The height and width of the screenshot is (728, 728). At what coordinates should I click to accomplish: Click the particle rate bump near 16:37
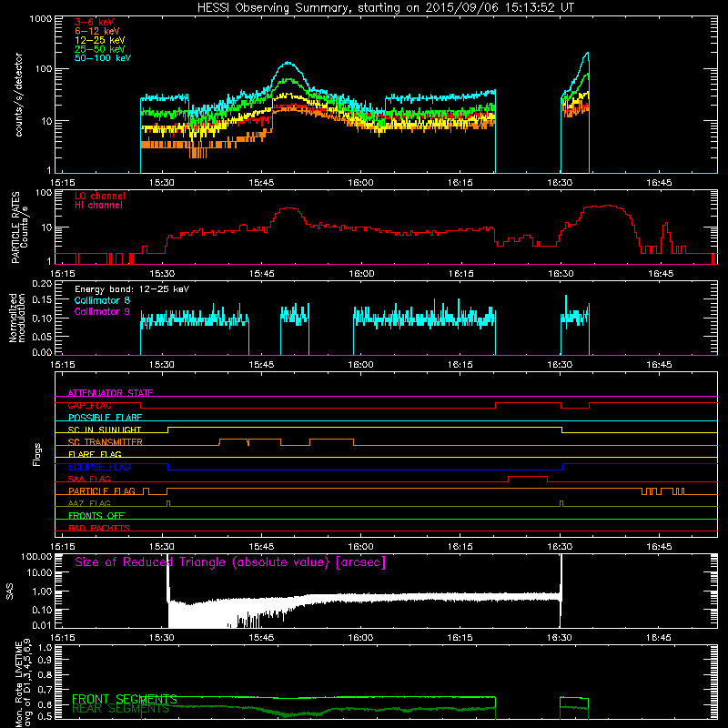(607, 206)
